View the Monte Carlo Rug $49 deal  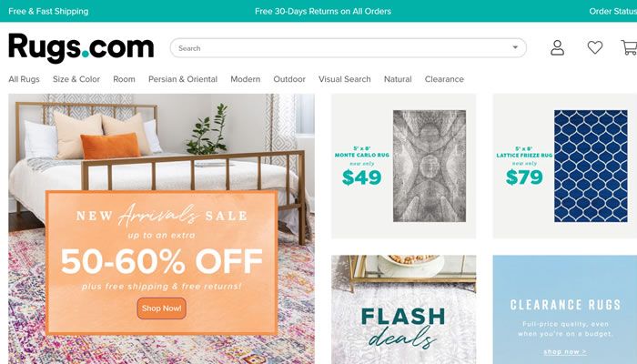(x=403, y=167)
